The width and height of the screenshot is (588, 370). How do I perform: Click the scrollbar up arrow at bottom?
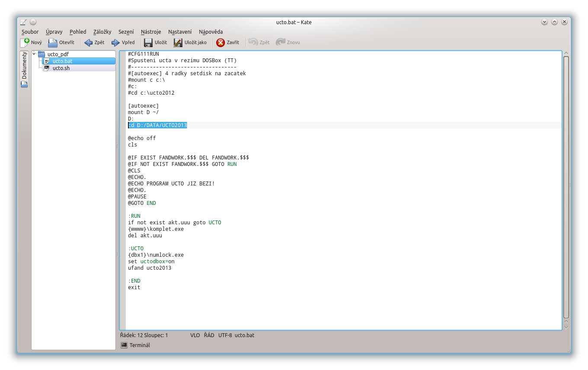coord(566,322)
